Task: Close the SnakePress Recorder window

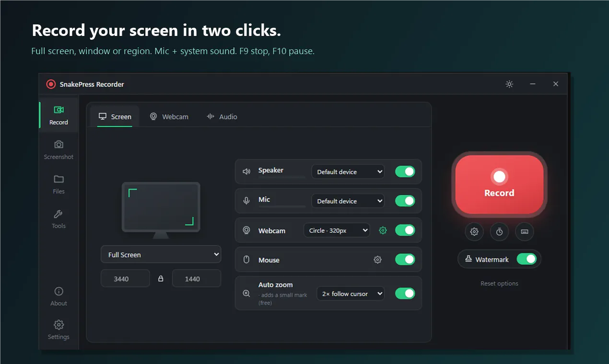Action: pos(556,84)
